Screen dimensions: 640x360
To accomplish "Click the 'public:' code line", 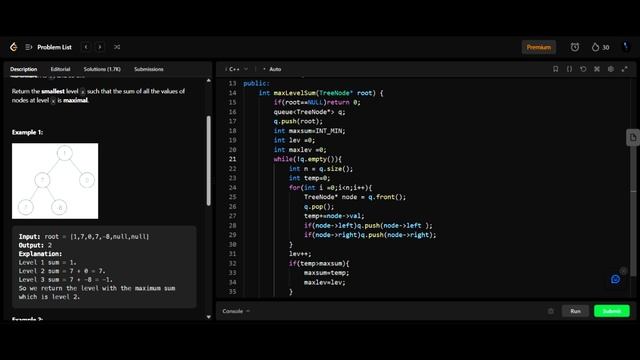I will (256, 83).
